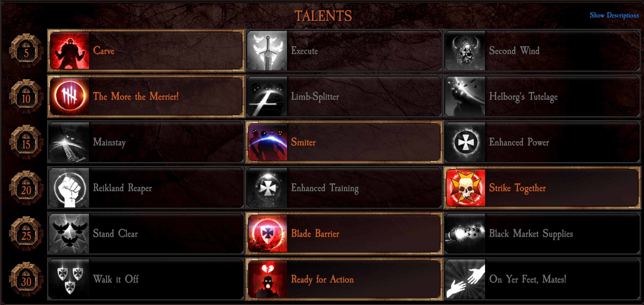Screen dimensions: 644x305
Task: Click the Blade Barrier talent label
Action: pos(315,233)
